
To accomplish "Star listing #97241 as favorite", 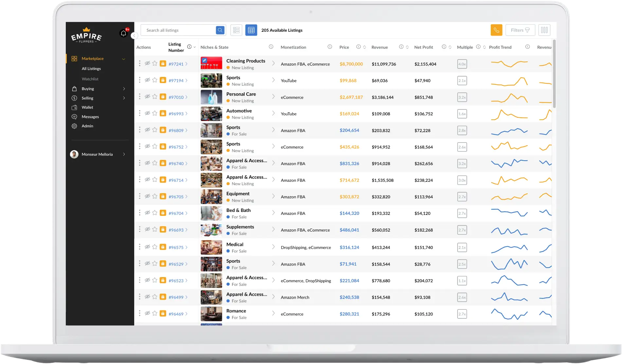I will (x=155, y=63).
